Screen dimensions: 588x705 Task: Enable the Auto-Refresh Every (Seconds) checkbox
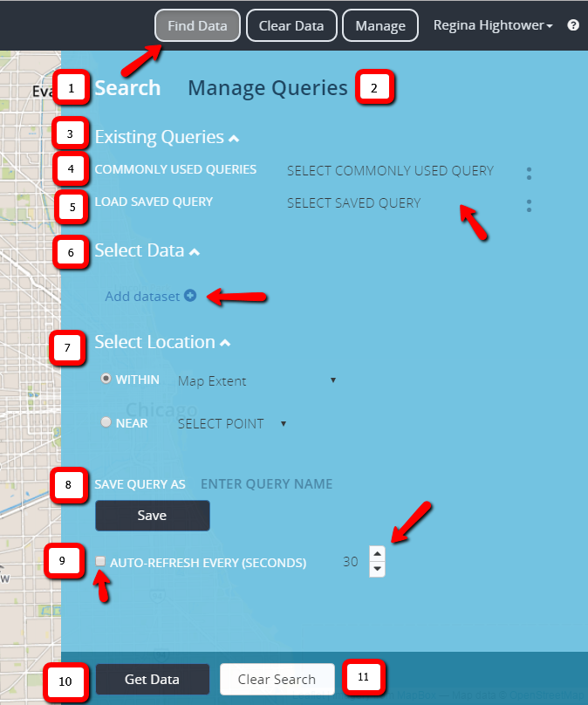(x=102, y=562)
